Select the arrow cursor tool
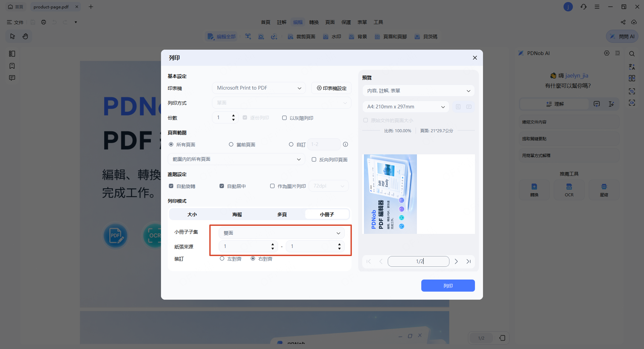Image resolution: width=644 pixels, height=349 pixels. (12, 36)
